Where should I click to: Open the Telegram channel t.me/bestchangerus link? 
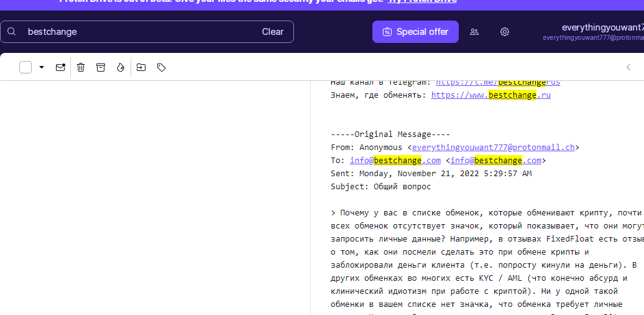pyautogui.click(x=498, y=82)
